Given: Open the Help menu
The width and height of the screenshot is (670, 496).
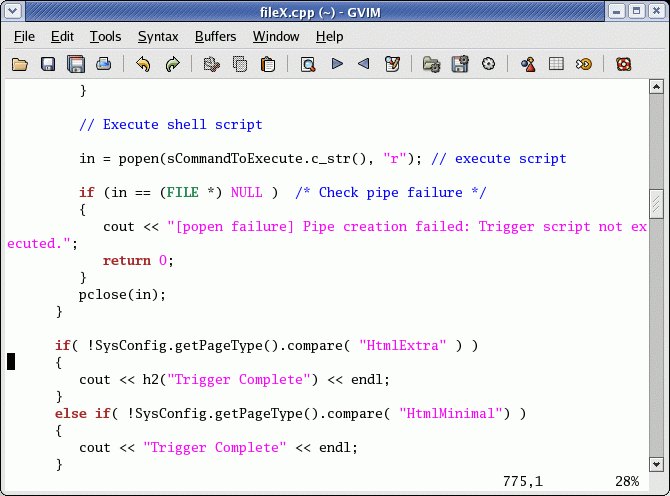Looking at the screenshot, I should [329, 37].
